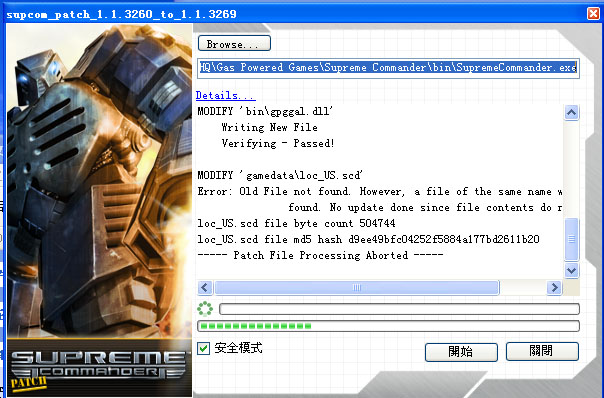Open the Details... link

point(225,95)
